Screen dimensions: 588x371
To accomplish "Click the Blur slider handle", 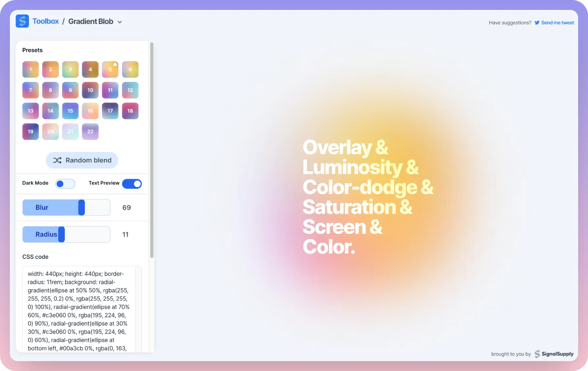I will click(82, 208).
